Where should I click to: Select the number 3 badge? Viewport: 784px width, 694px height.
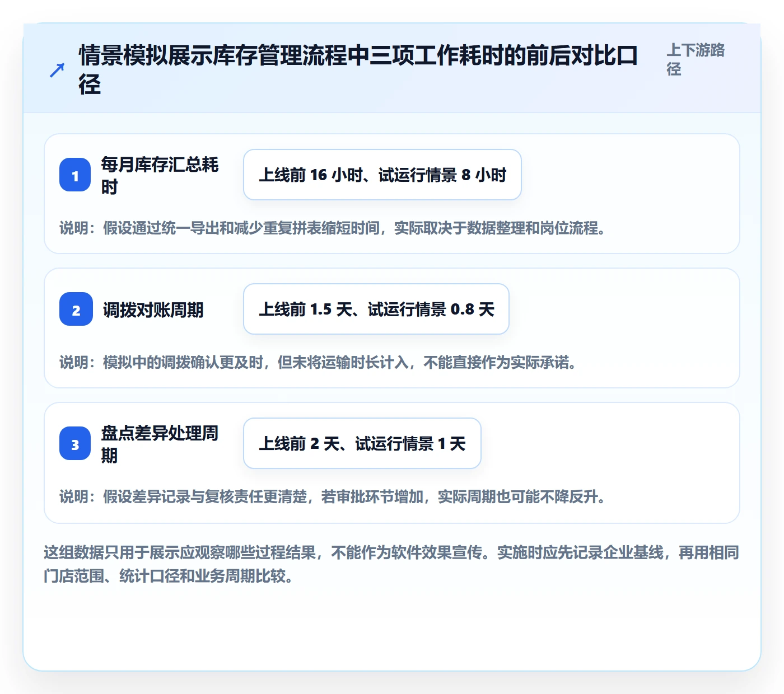click(x=75, y=444)
